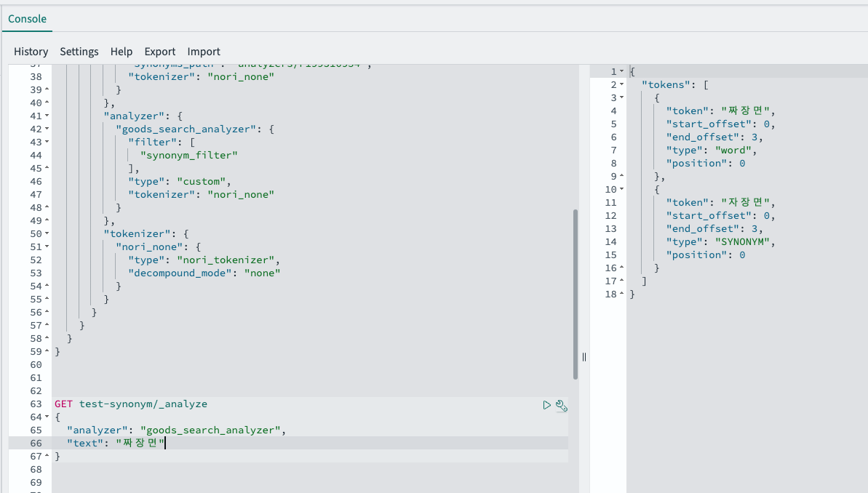Collapse fold at editor line 41 analyzer
Screen dimensions: 868x493
click(x=47, y=116)
